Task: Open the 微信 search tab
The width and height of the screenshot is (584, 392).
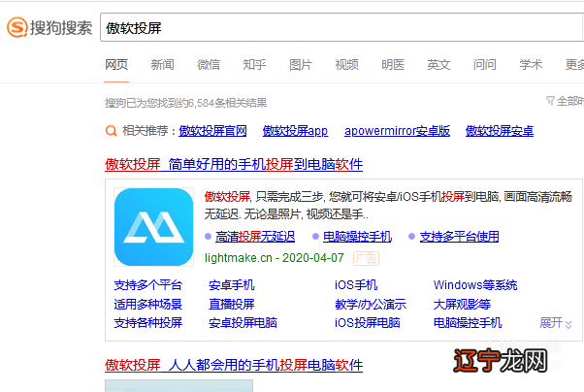Action: [x=209, y=65]
